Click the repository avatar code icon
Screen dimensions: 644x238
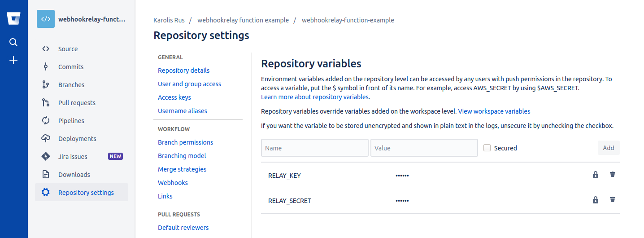tap(46, 19)
